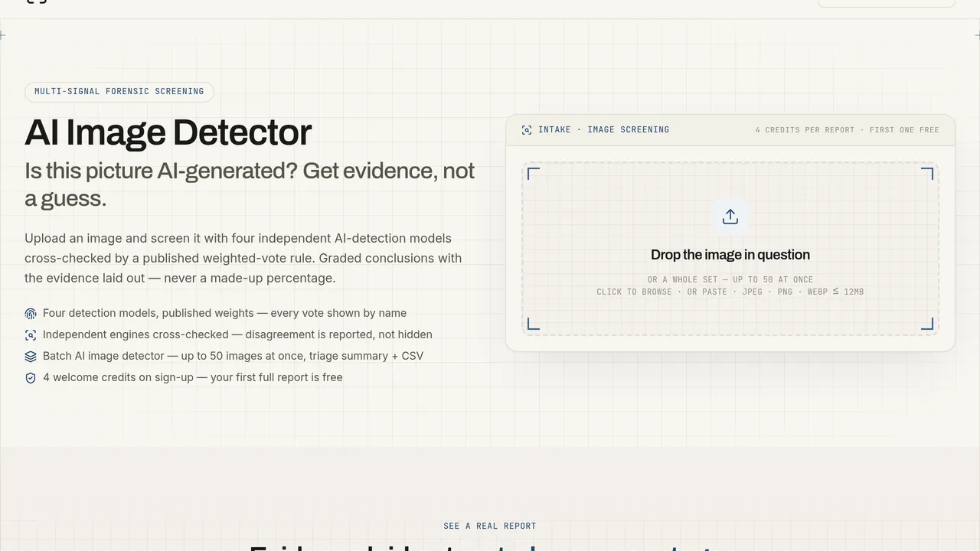Click shield icon beside 4 welcome credits
Screen dimensions: 980x551
[x=31, y=378]
